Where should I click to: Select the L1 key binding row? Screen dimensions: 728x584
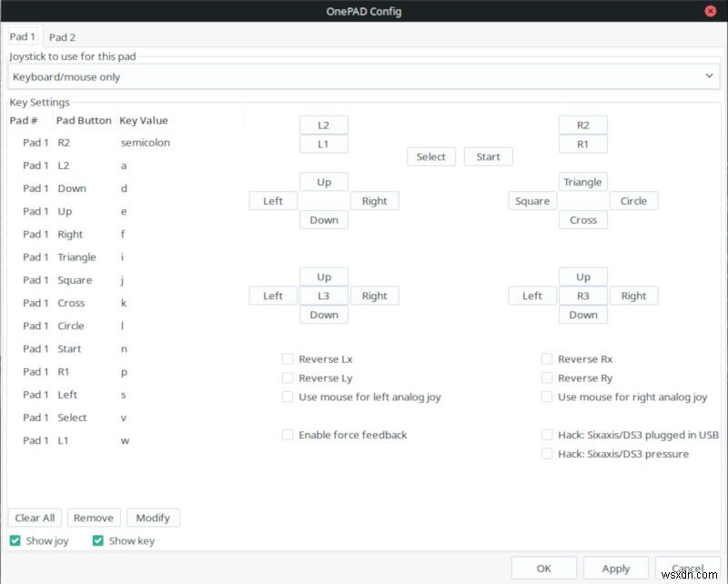126,440
